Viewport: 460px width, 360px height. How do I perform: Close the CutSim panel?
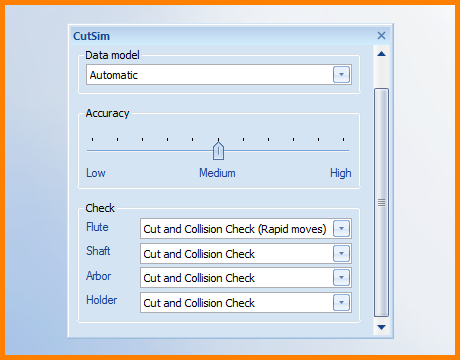pyautogui.click(x=381, y=36)
